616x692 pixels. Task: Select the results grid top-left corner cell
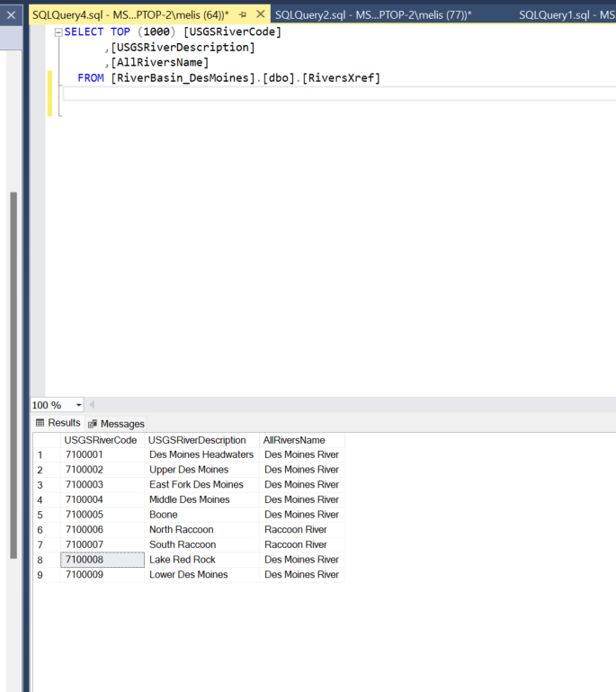point(47,440)
